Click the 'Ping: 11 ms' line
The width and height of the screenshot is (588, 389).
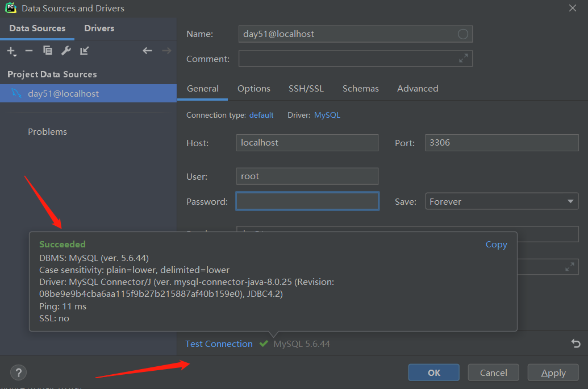(x=62, y=307)
